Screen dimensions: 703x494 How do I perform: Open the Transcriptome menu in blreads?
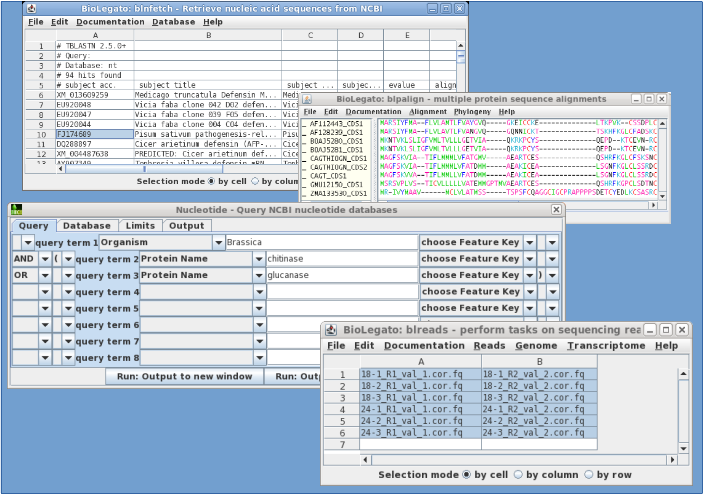(606, 345)
